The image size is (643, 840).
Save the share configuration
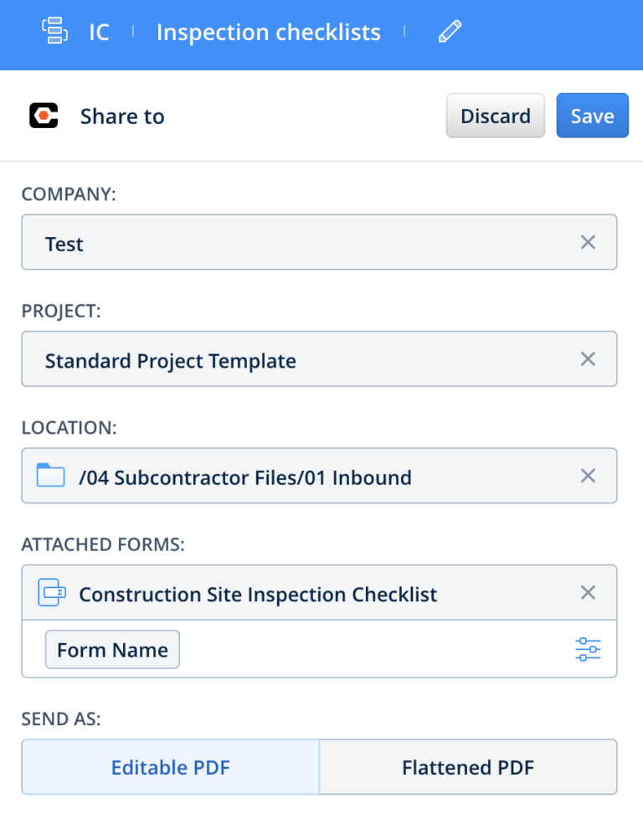pos(592,116)
